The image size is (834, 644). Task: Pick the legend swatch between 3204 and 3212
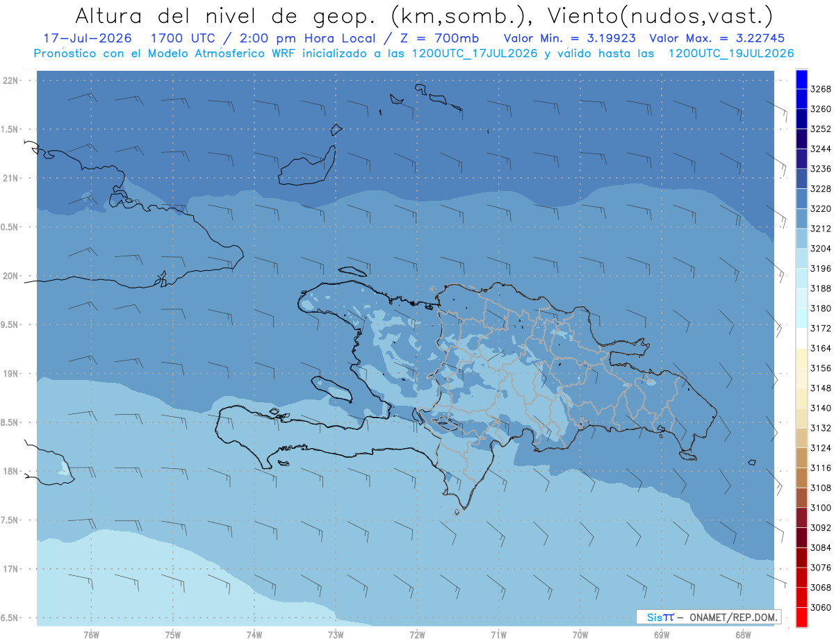coord(801,239)
